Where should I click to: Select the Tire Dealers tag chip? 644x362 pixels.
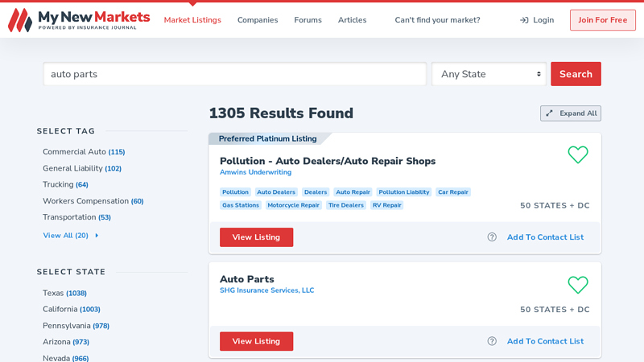[345, 205]
